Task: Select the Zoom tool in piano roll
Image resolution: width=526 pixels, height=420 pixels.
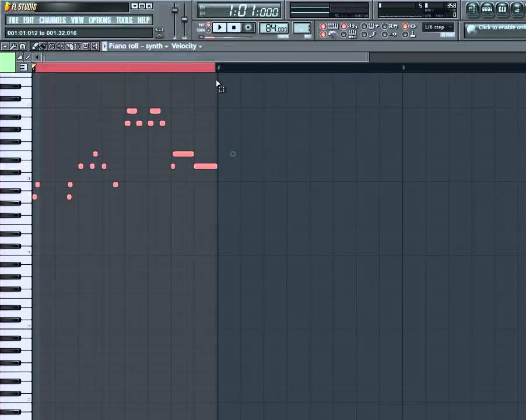Action: (x=86, y=46)
